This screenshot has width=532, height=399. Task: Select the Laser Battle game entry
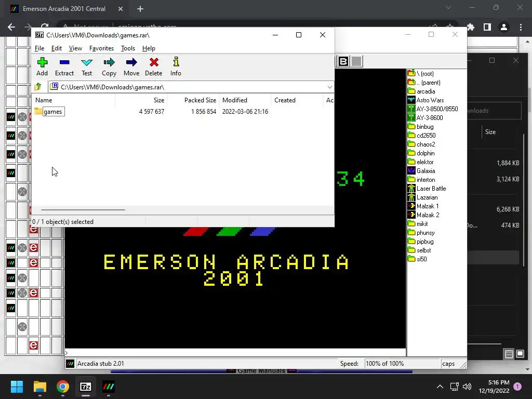[427, 188]
